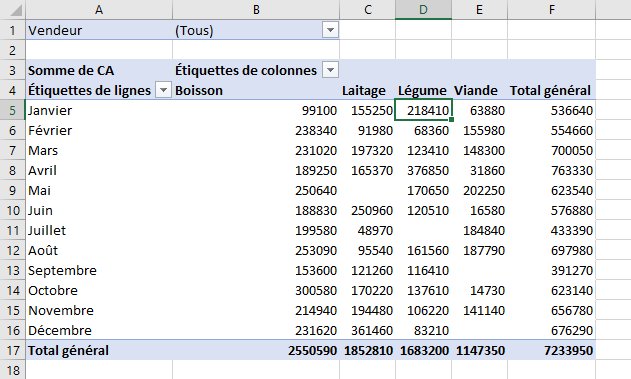The image size is (631, 379).
Task: Open the Étiquettes de colonnes filter dropdown
Action: click(330, 70)
